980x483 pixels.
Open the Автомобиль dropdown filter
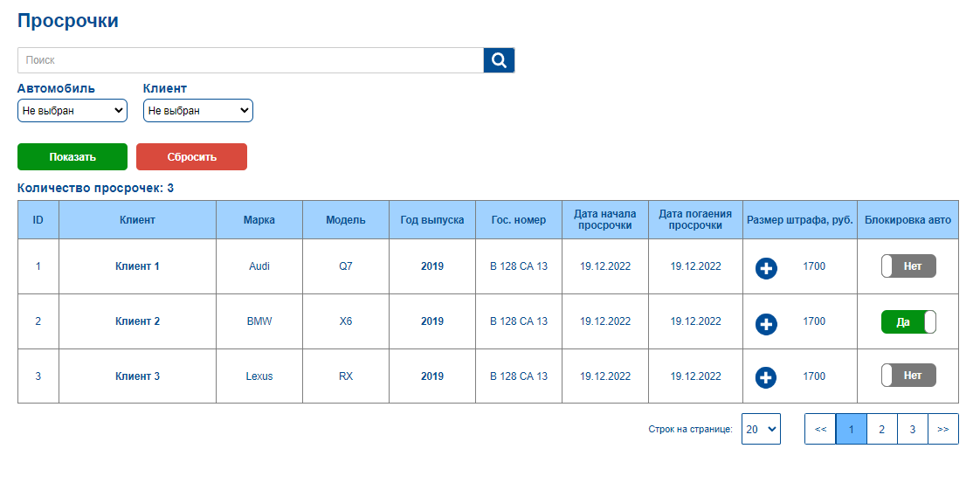72,111
